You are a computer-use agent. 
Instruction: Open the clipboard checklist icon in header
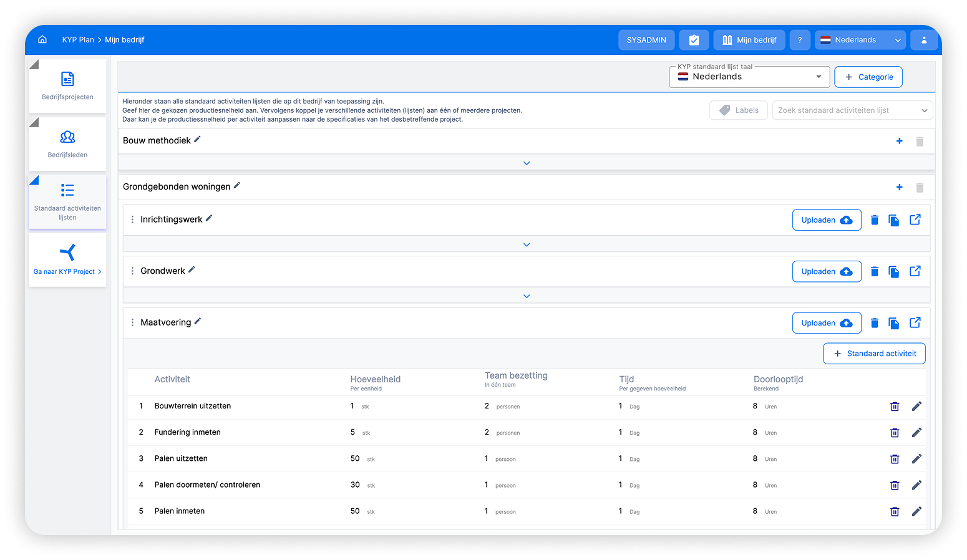(694, 40)
